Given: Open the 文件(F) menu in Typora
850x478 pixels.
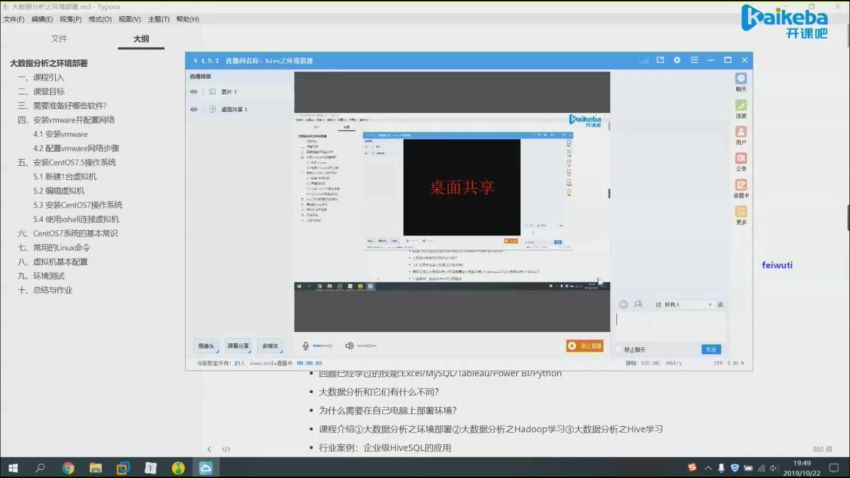Looking at the screenshot, I should [14, 19].
